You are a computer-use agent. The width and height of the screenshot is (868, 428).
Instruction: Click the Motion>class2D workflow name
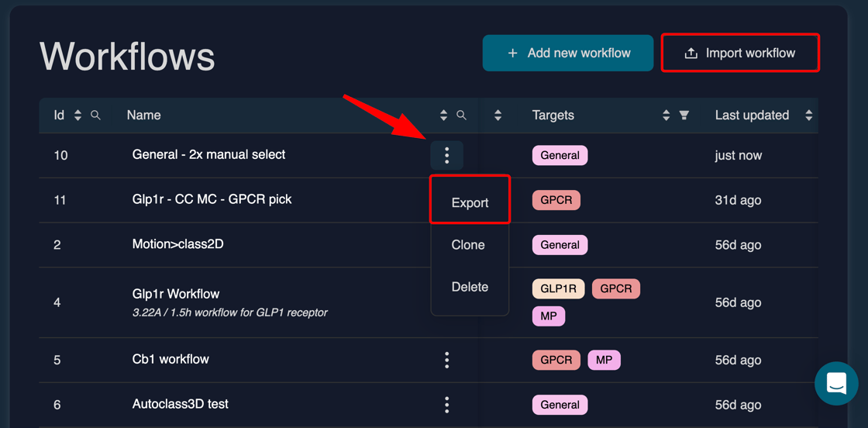click(x=177, y=244)
